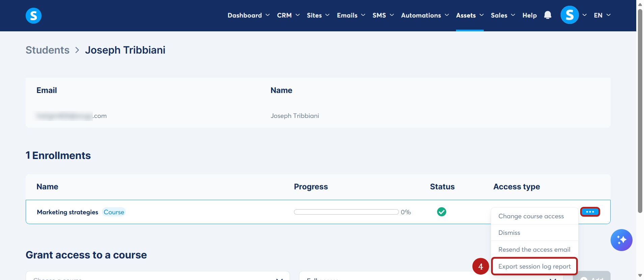The width and height of the screenshot is (644, 280).
Task: Expand the Dashboard menu
Action: 248,15
